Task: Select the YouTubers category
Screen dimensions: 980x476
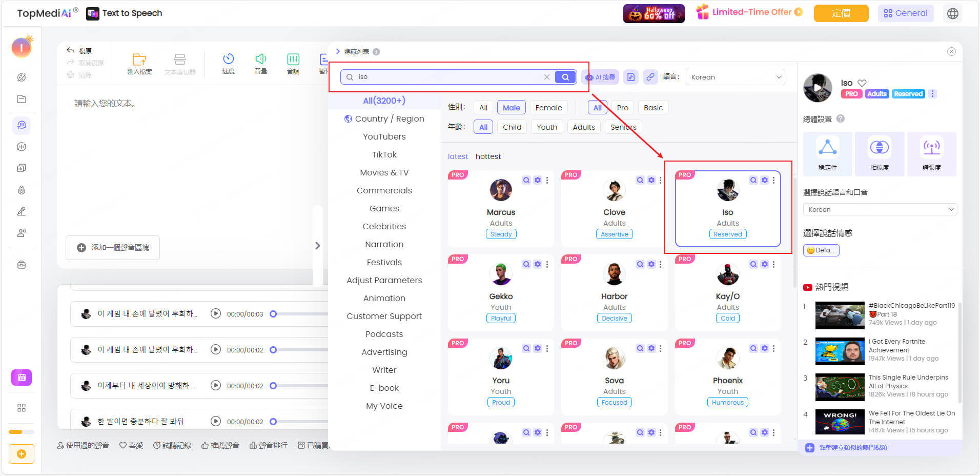Action: click(x=384, y=136)
